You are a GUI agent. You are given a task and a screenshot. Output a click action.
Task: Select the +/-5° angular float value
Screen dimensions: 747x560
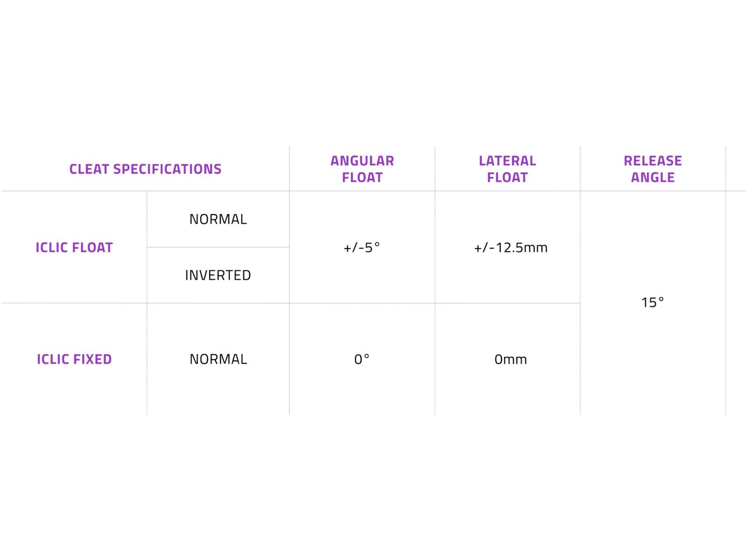pos(362,247)
